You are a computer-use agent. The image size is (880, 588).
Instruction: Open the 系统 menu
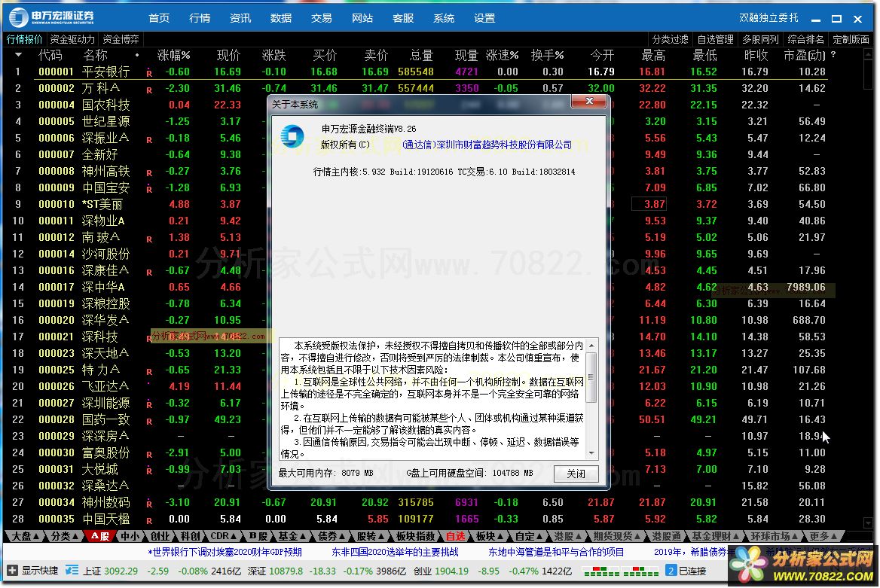[x=443, y=18]
